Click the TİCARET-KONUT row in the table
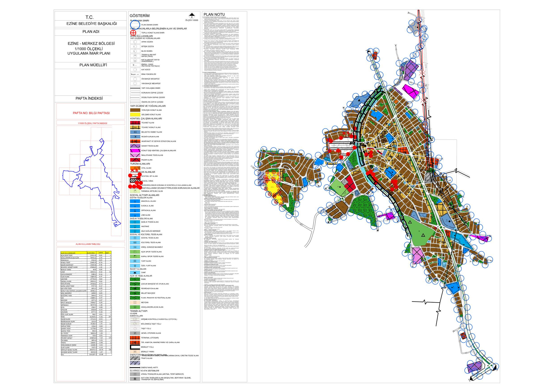Image resolution: width=555 pixels, height=392 pixels. (x=86, y=338)
